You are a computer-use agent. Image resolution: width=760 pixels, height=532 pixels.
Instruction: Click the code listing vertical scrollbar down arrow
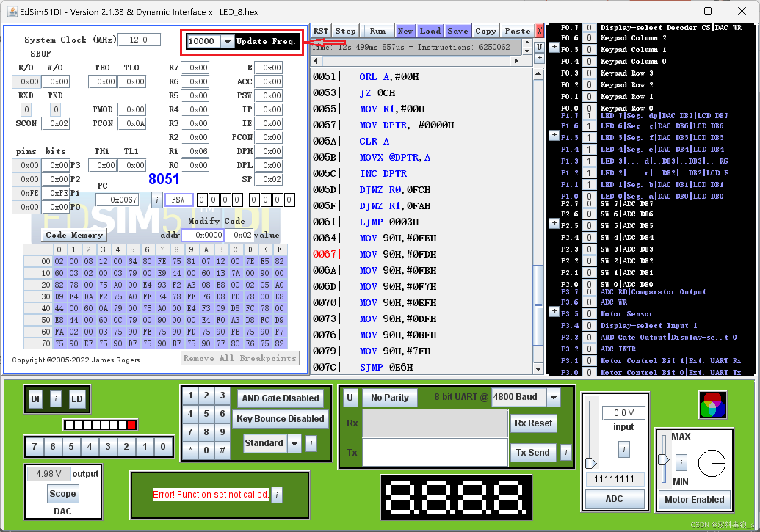pyautogui.click(x=538, y=368)
